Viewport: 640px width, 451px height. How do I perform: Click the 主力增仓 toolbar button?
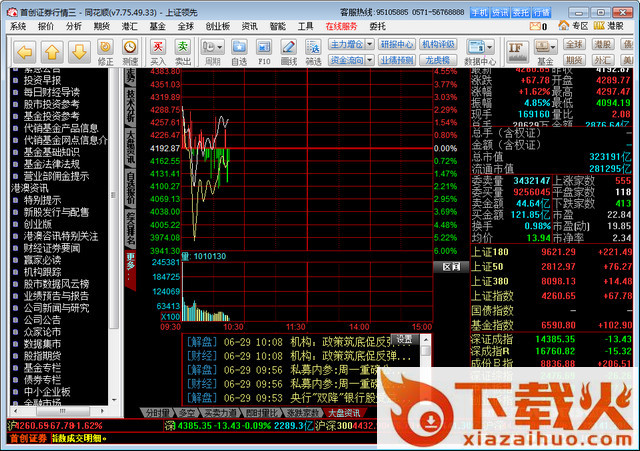click(347, 44)
